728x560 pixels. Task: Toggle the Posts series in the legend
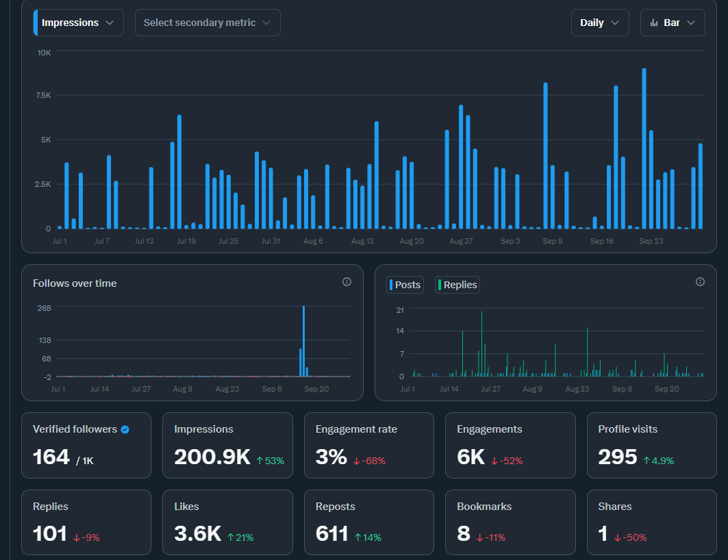pos(405,285)
